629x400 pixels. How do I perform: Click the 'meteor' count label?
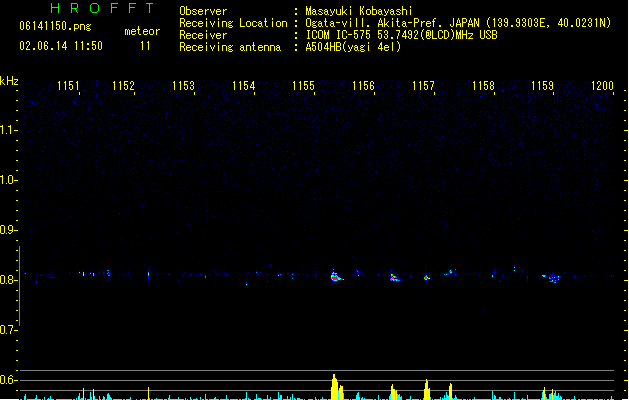(x=142, y=31)
